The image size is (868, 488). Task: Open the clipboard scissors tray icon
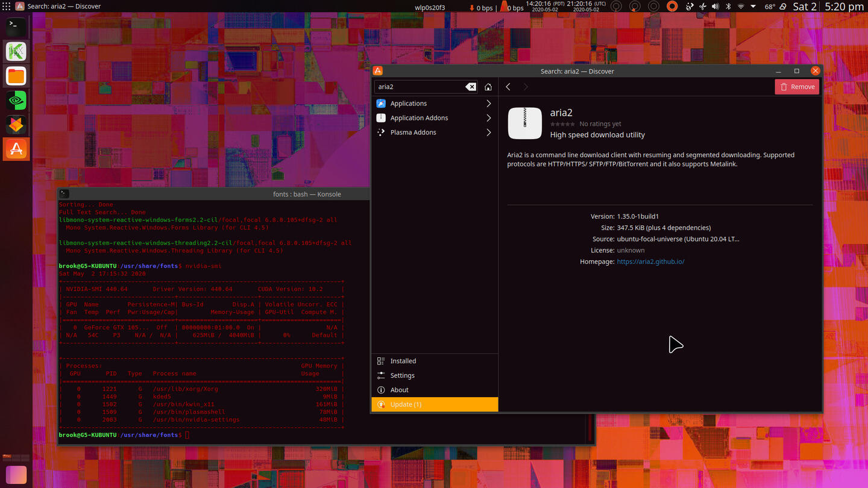point(702,7)
